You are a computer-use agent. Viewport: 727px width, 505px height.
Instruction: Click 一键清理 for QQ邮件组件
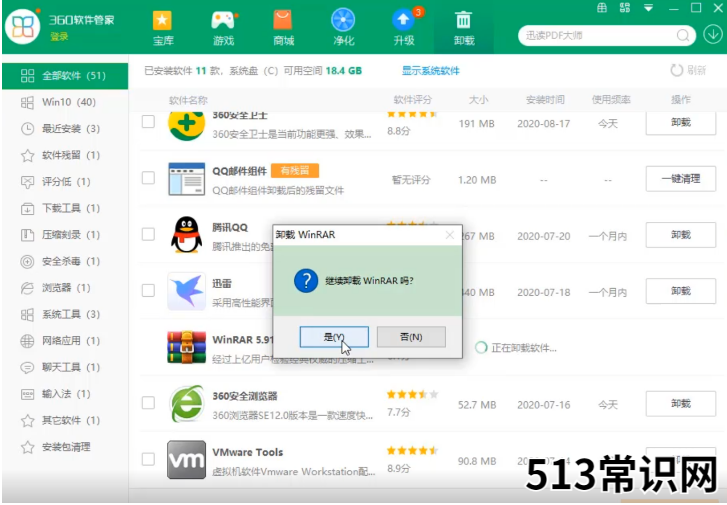point(681,179)
